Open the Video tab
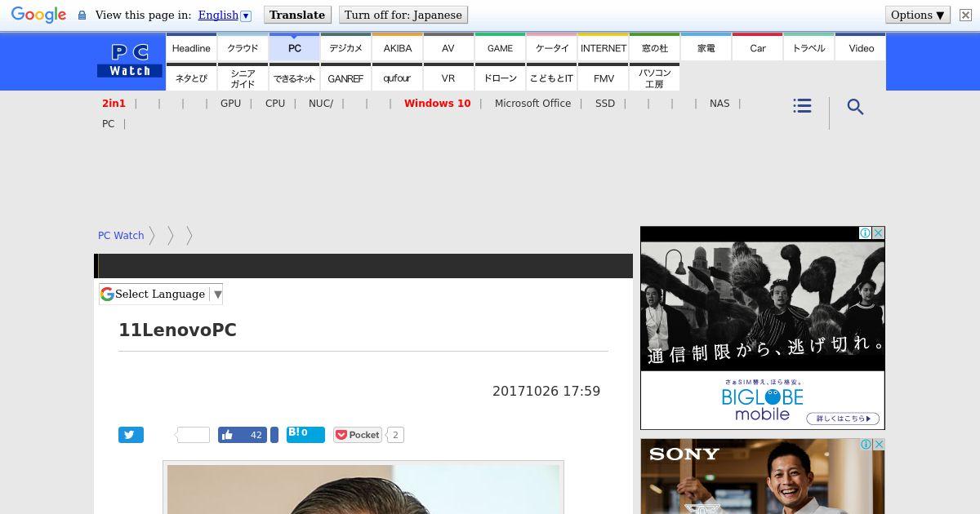Viewport: 980px width, 514px height. pos(861,47)
